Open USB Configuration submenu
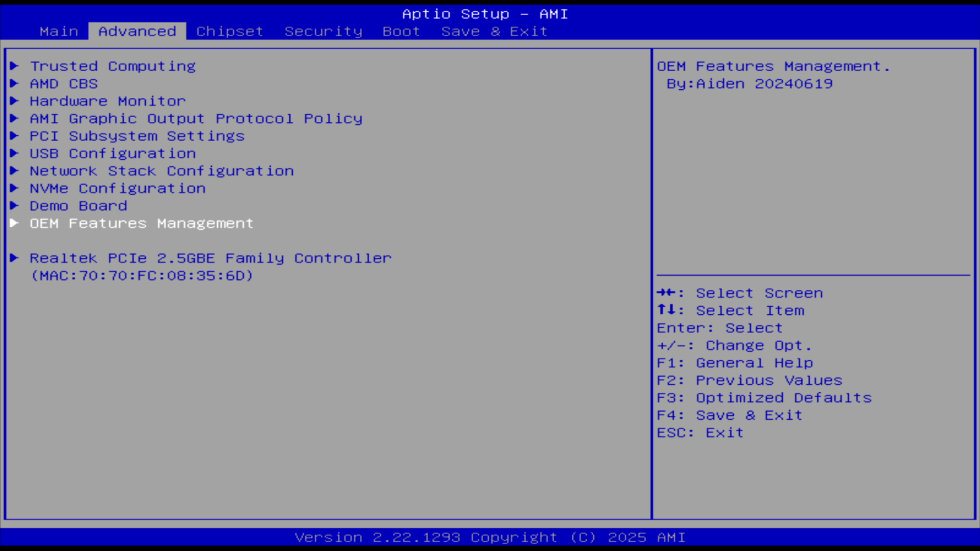 pos(113,154)
